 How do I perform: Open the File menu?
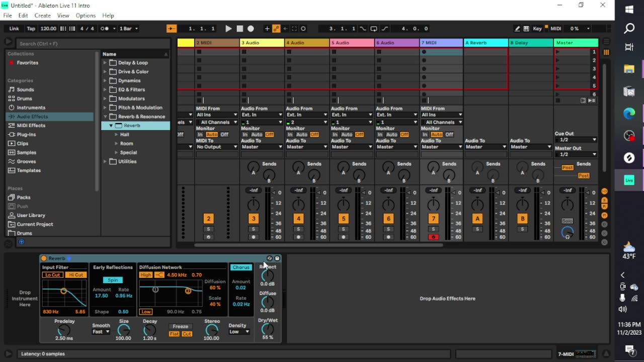pos(8,16)
